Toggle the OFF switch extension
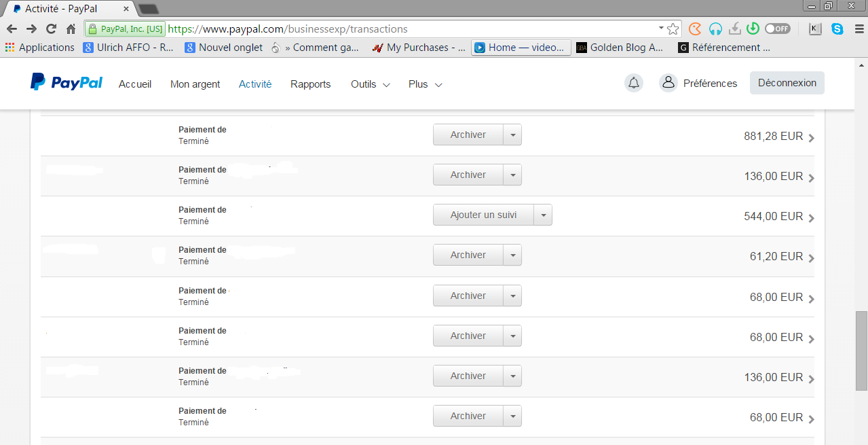Viewport: 868px width, 445px height. coord(777,29)
